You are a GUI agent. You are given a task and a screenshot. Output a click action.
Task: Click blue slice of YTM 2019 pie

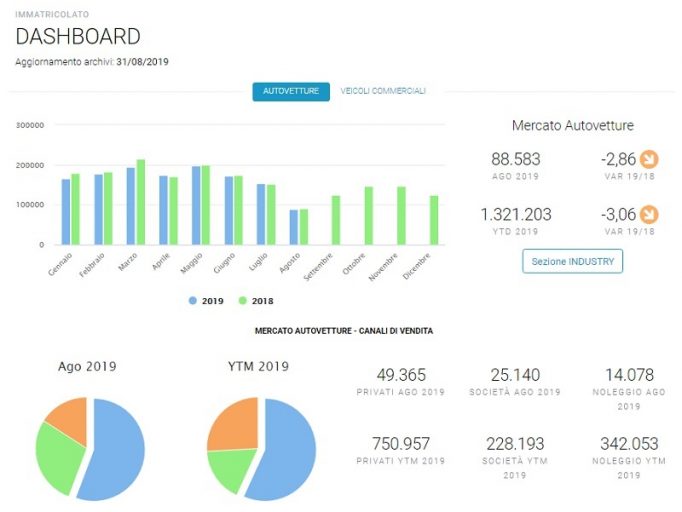pos(287,452)
